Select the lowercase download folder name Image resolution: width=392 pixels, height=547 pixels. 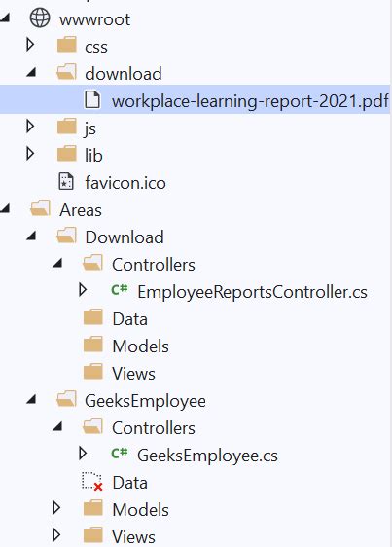pyautogui.click(x=124, y=74)
